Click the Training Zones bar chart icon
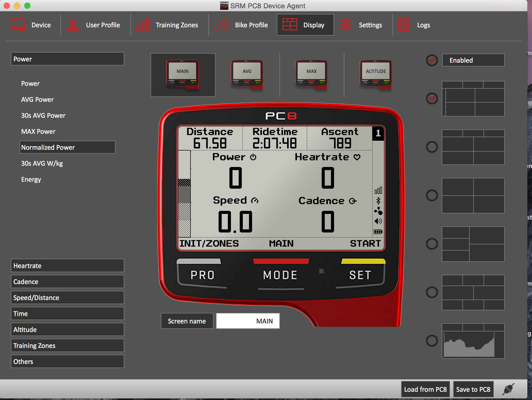 [142, 25]
